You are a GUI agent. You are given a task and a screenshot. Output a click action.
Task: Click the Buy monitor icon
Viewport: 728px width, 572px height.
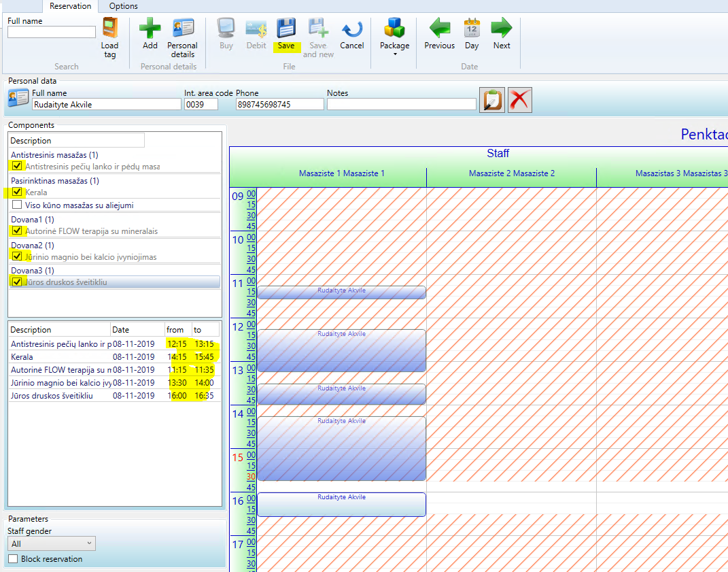click(x=226, y=29)
